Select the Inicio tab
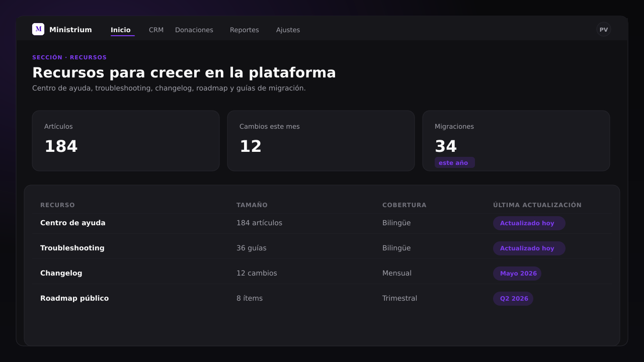The image size is (644, 362). click(x=121, y=30)
